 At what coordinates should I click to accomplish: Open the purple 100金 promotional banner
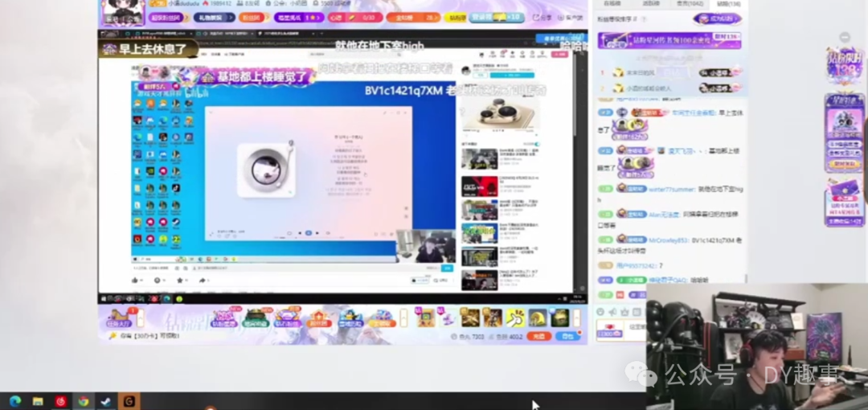click(669, 40)
